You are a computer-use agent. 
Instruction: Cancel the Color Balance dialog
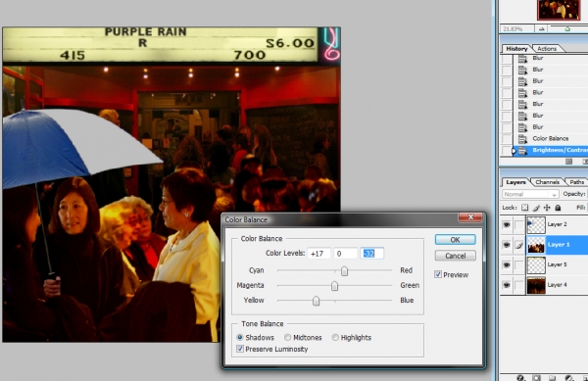click(456, 256)
